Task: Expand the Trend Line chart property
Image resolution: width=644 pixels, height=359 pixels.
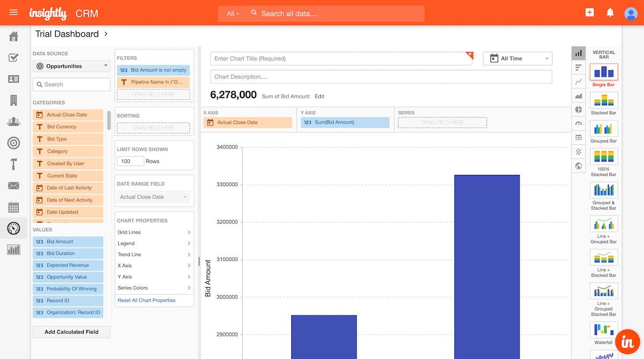Action: click(154, 254)
